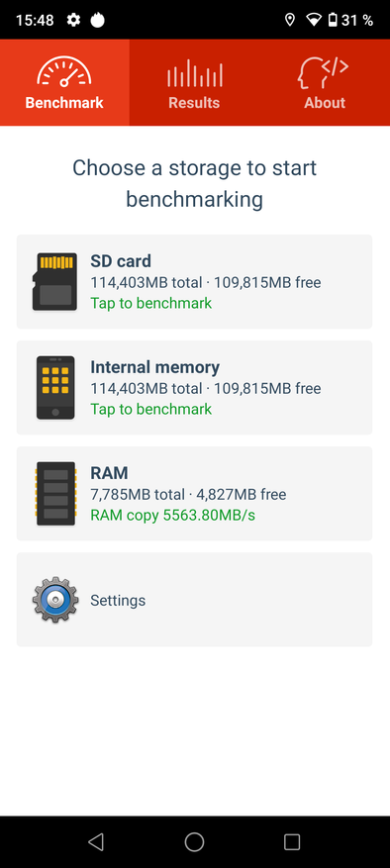The image size is (390, 868).
Task: Tap the RAM chip icon
Action: pos(54,493)
